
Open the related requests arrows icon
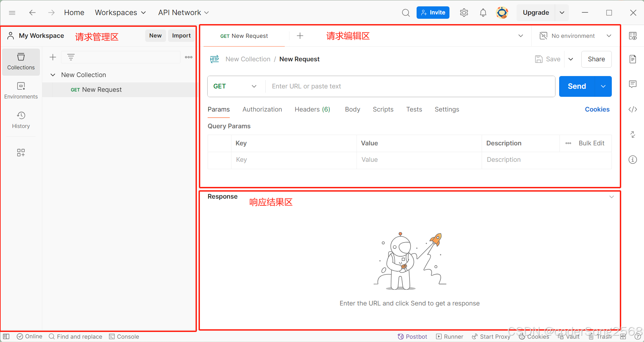633,134
